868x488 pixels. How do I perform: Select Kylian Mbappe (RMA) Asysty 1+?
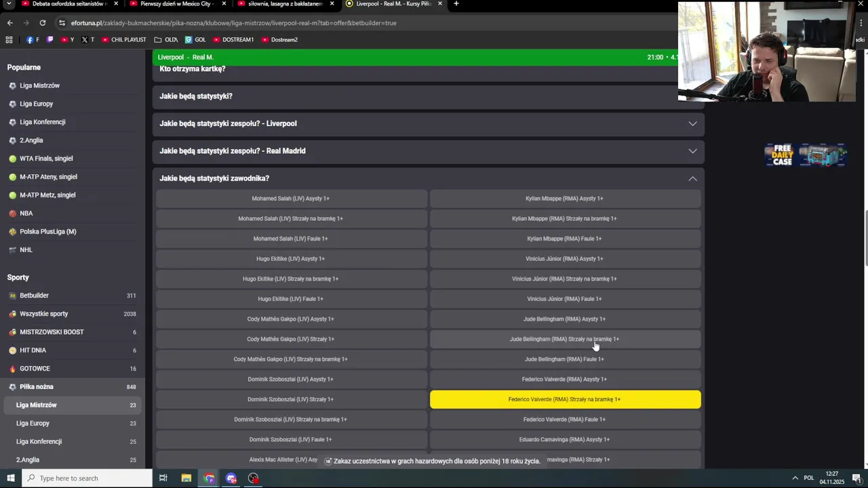click(x=565, y=199)
